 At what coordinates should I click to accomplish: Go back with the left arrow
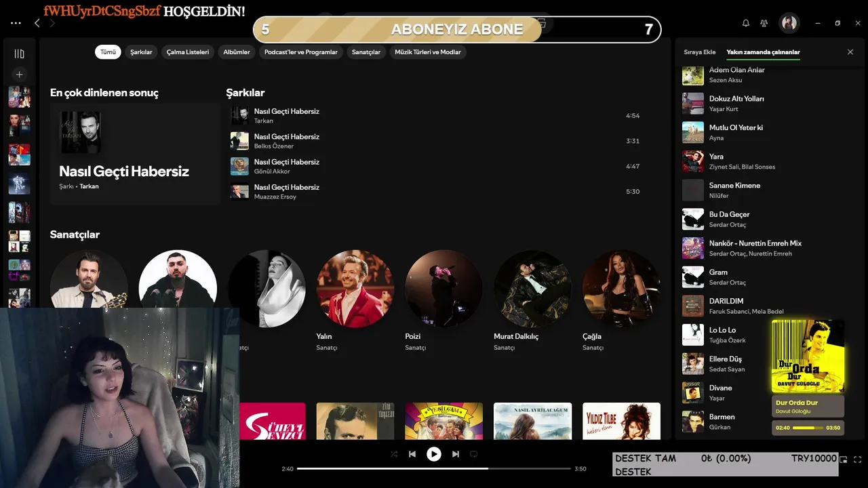click(37, 23)
